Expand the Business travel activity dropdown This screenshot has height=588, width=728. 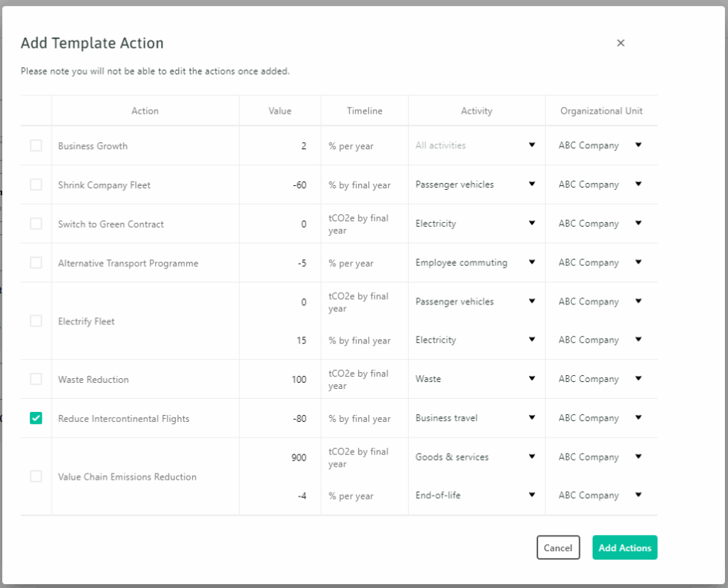click(x=476, y=417)
